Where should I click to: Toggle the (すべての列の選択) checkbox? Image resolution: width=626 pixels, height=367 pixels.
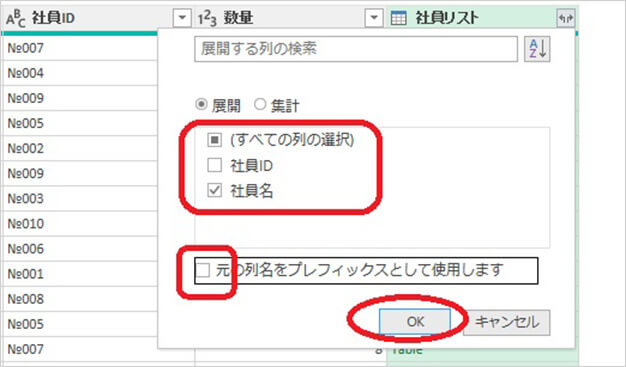click(x=214, y=140)
